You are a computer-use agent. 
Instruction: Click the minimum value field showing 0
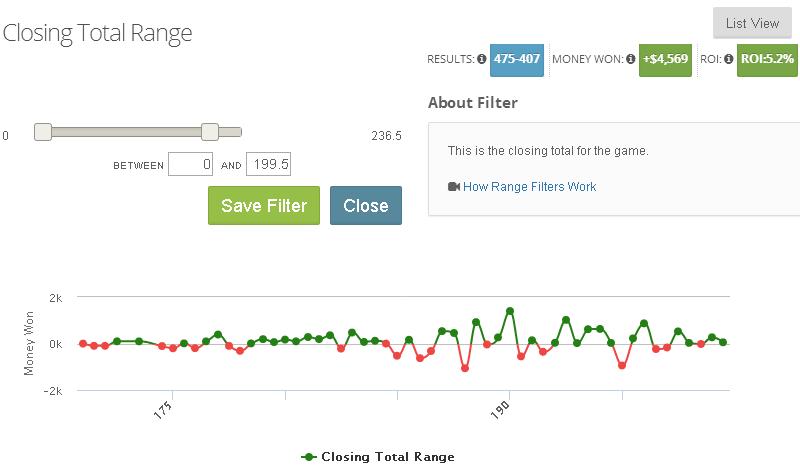click(x=190, y=164)
